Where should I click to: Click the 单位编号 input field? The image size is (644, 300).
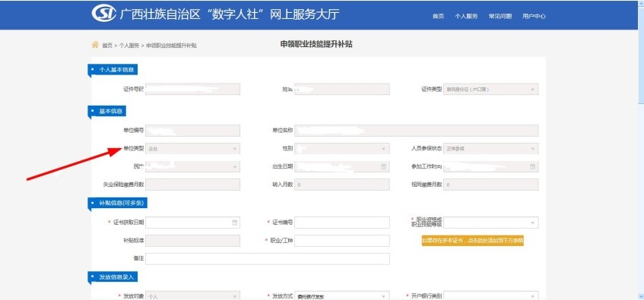[192, 131]
